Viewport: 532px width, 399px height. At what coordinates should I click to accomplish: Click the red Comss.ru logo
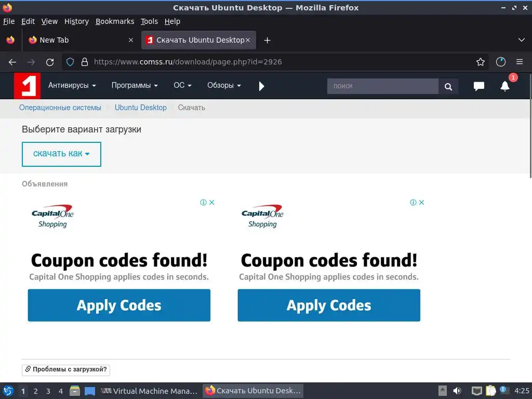tap(27, 86)
